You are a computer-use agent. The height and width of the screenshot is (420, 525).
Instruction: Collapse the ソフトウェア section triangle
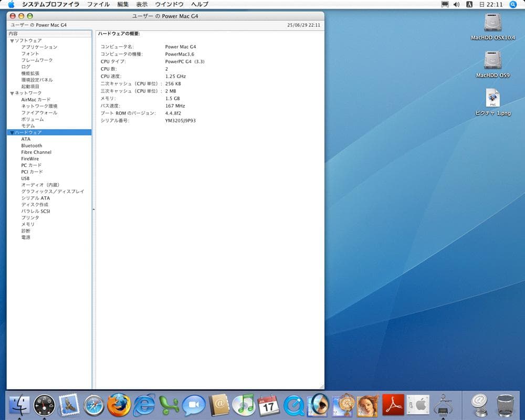pos(13,40)
